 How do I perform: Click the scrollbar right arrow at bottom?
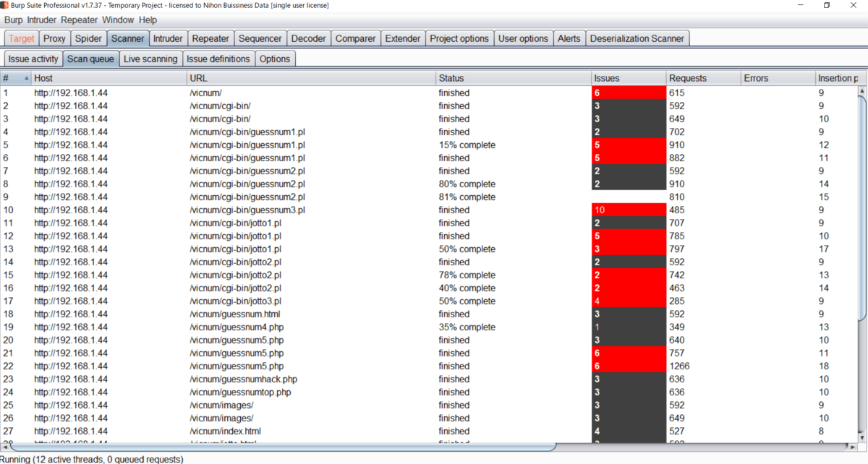pyautogui.click(x=854, y=448)
